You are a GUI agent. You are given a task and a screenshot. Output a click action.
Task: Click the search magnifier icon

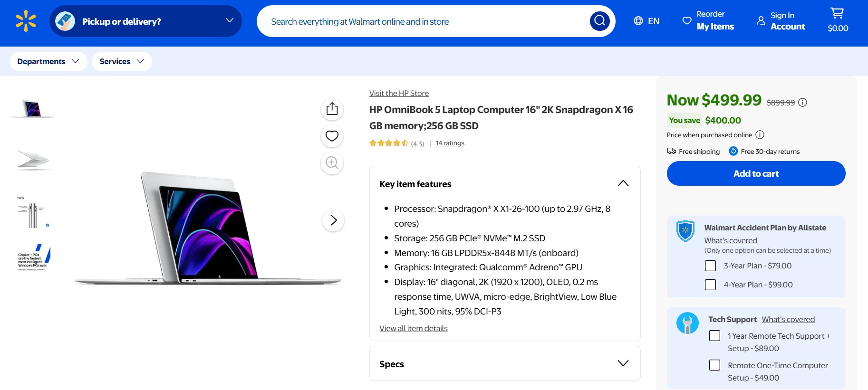point(599,21)
